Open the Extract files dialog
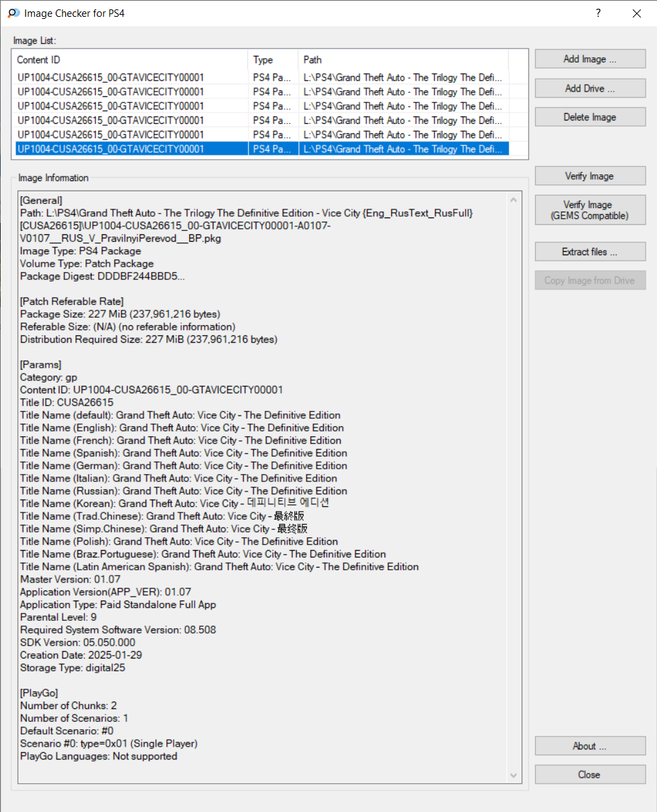 590,252
